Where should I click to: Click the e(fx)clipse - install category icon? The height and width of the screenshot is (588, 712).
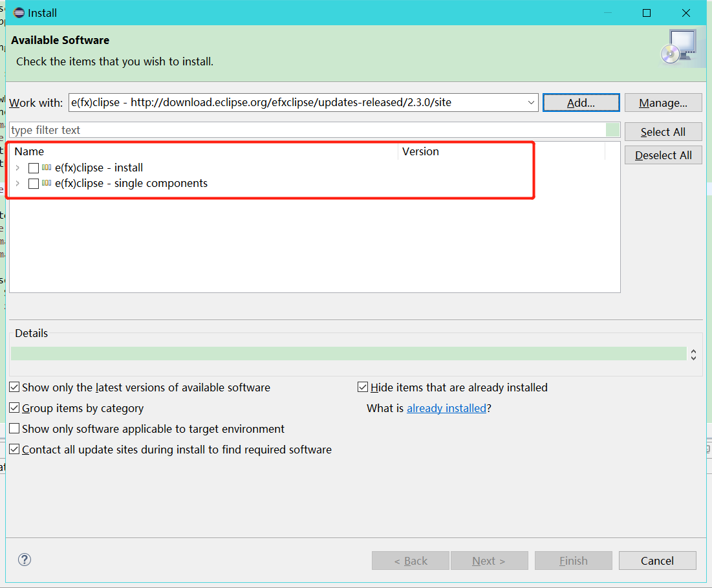45,167
